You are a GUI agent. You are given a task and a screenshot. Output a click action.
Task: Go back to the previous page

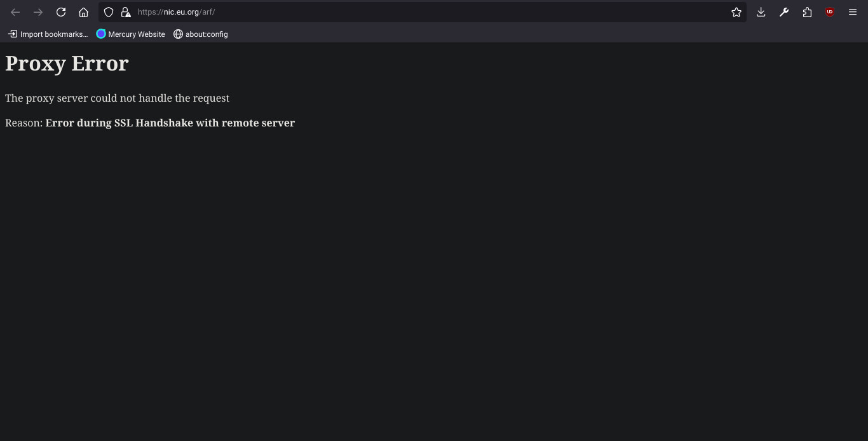point(15,12)
